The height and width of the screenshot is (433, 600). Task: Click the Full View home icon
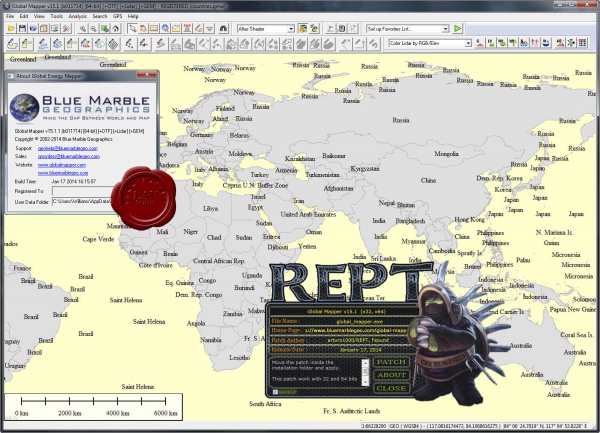pos(116,29)
